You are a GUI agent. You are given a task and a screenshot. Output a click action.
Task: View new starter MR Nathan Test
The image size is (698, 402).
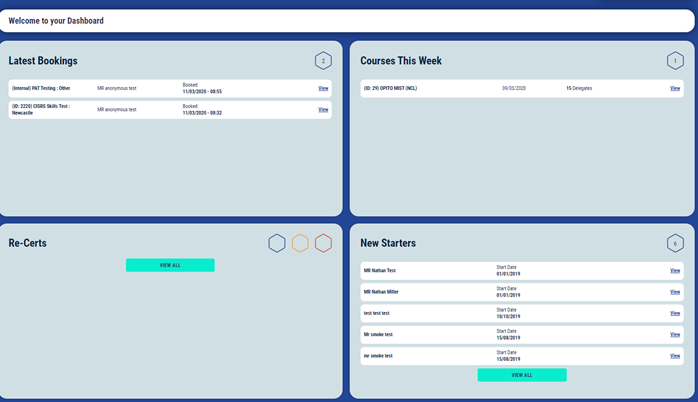tap(675, 271)
